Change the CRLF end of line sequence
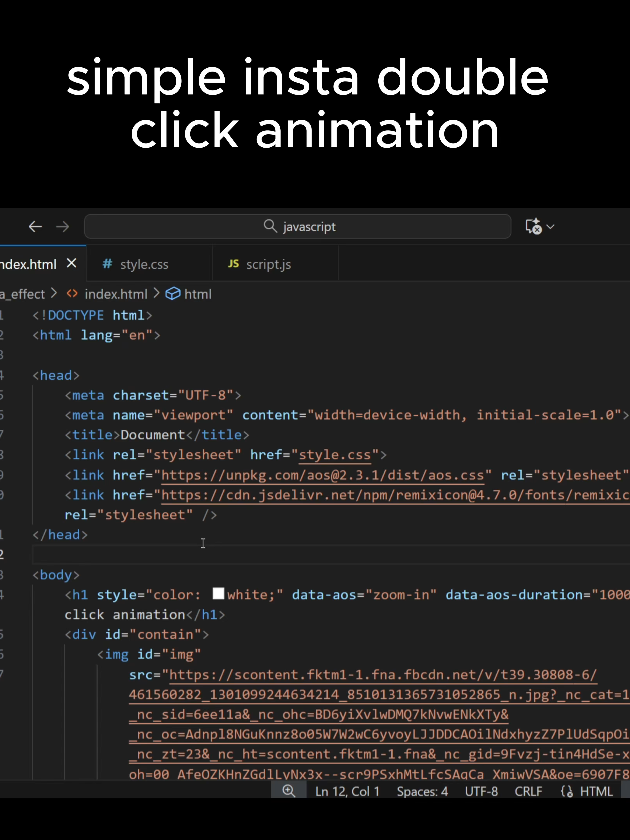 tap(528, 791)
